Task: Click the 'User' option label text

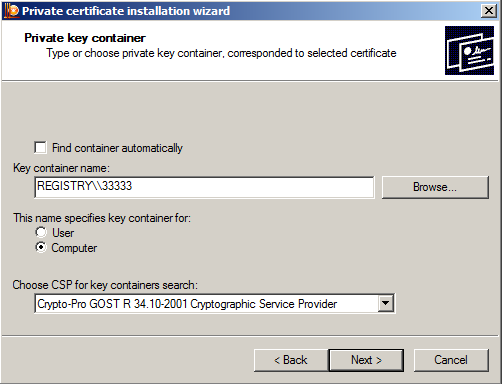Action: [x=63, y=233]
